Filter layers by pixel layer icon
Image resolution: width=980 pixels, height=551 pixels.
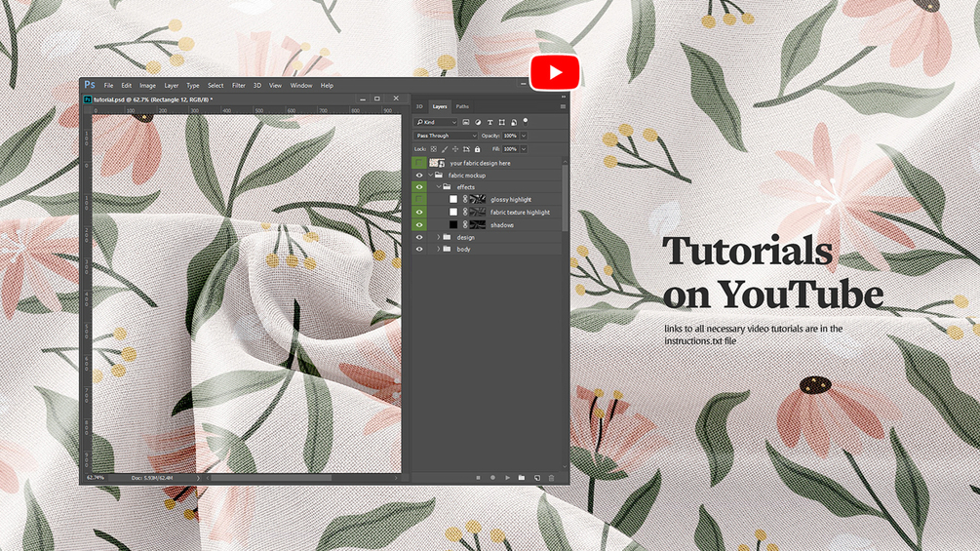pos(466,123)
